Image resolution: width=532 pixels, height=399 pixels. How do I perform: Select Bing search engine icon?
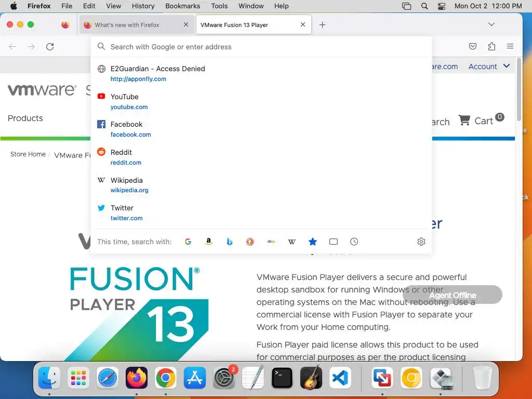tap(229, 242)
